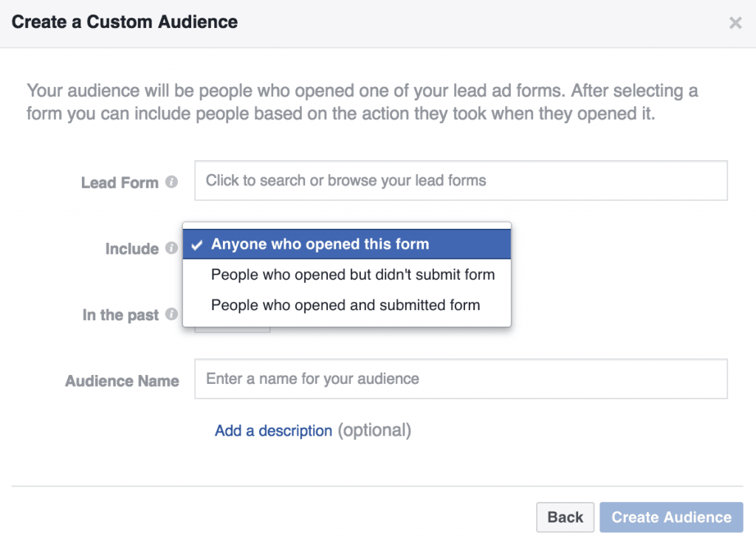Close the Create a Custom Audience dialog

[735, 23]
